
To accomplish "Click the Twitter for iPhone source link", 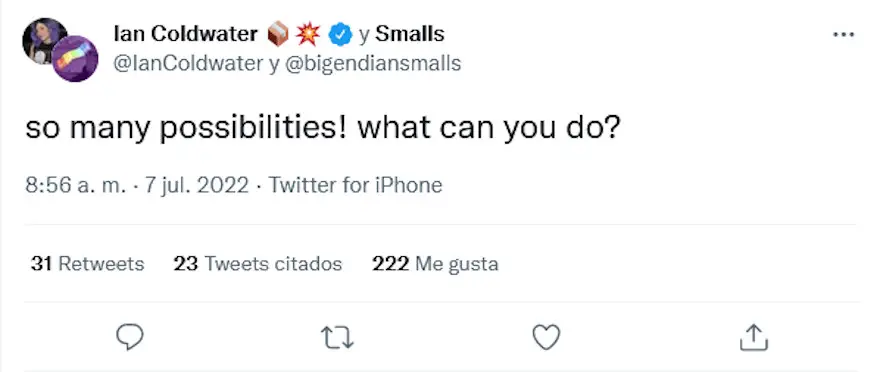I will click(355, 185).
